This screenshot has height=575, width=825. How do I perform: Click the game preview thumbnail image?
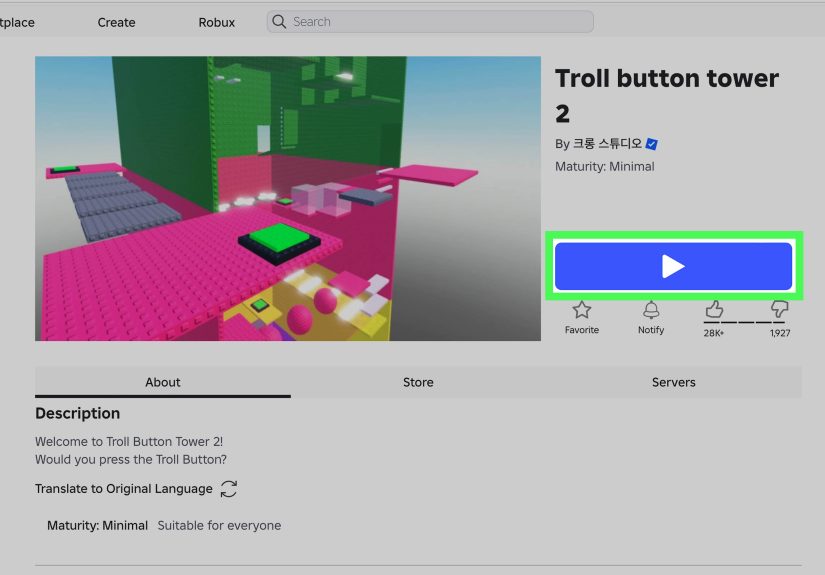point(288,198)
